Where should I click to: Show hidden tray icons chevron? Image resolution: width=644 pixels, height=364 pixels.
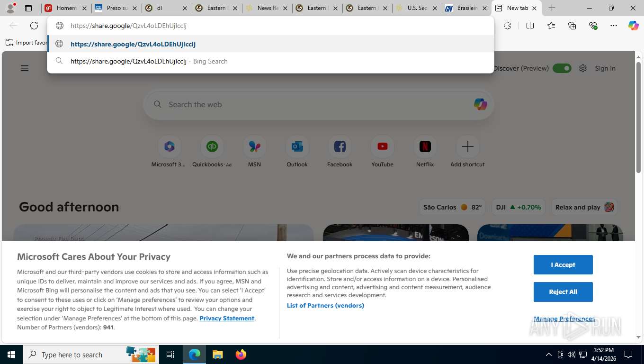pos(548,355)
